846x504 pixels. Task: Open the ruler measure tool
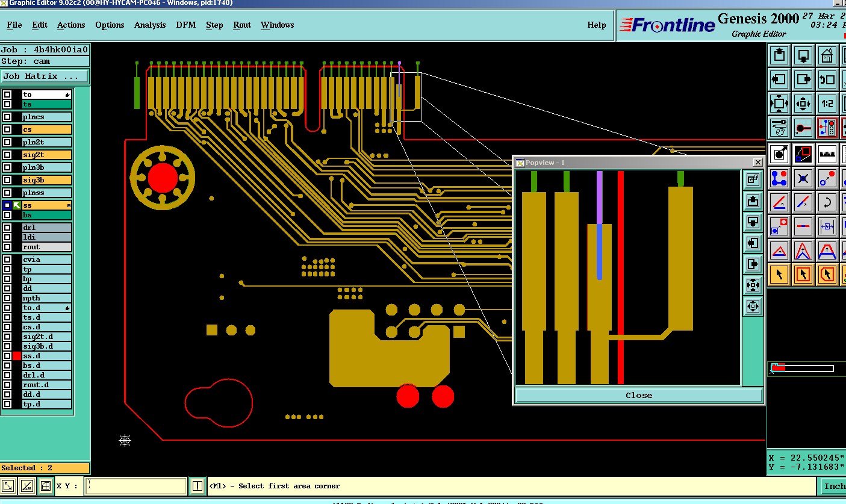[827, 154]
